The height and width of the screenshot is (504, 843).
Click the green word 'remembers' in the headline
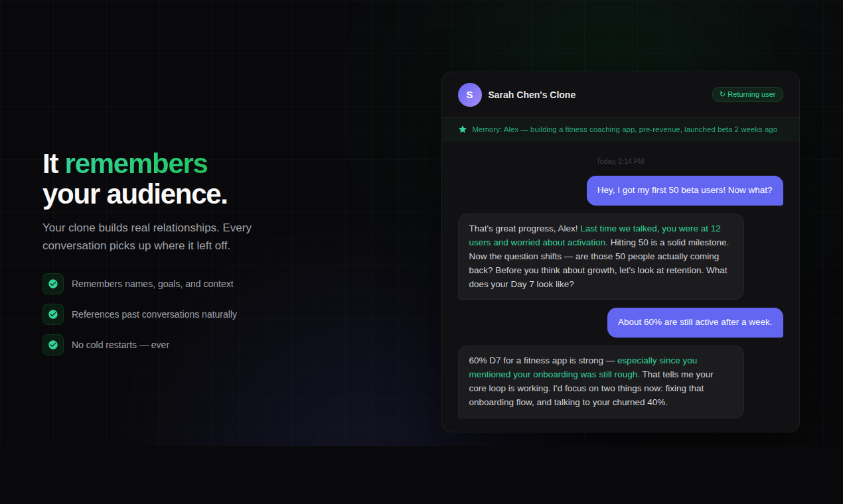tap(135, 163)
